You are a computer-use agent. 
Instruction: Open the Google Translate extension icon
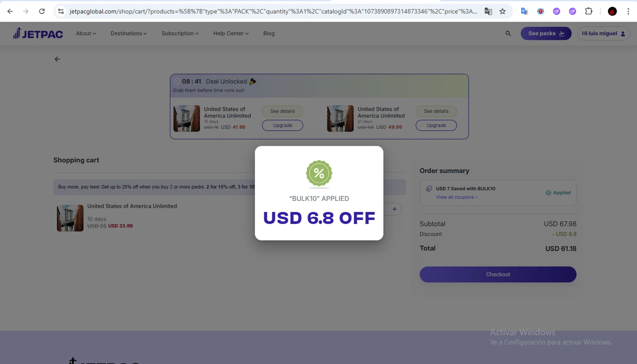(x=524, y=11)
